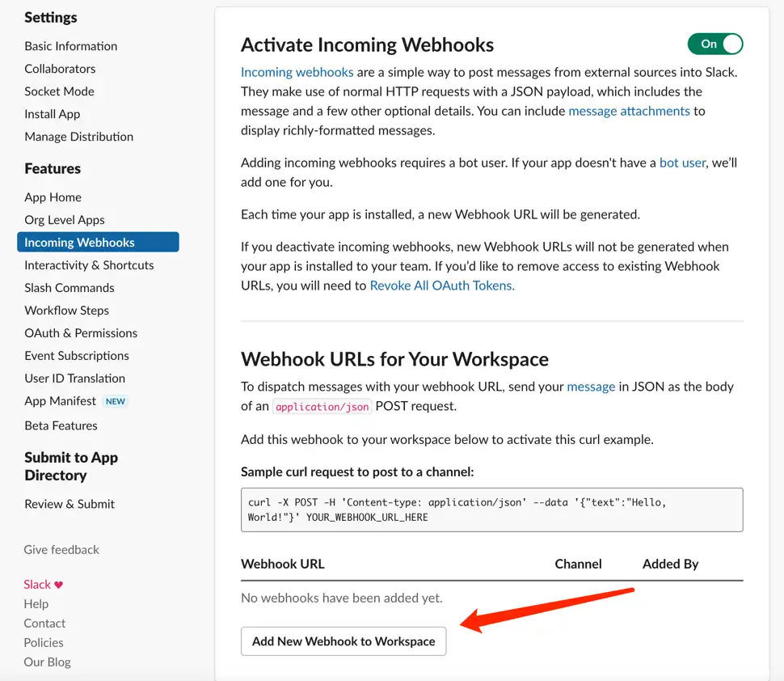This screenshot has height=681, width=784.
Task: Open Interactivity & Shortcuts page
Action: [x=89, y=265]
